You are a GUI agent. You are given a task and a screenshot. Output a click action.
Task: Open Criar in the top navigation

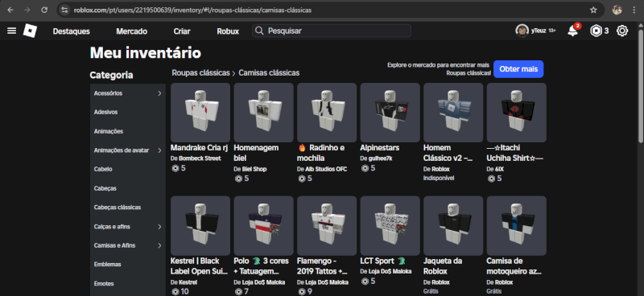point(182,31)
